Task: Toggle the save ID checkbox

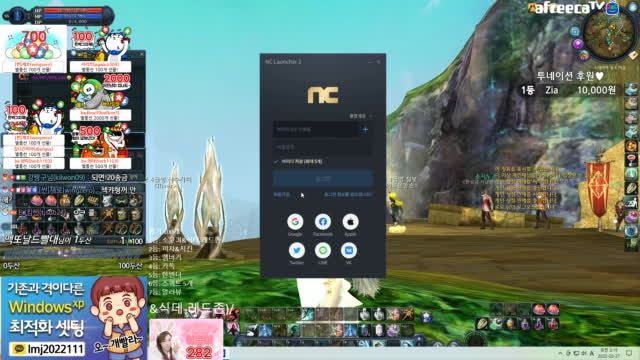Action: coord(276,162)
